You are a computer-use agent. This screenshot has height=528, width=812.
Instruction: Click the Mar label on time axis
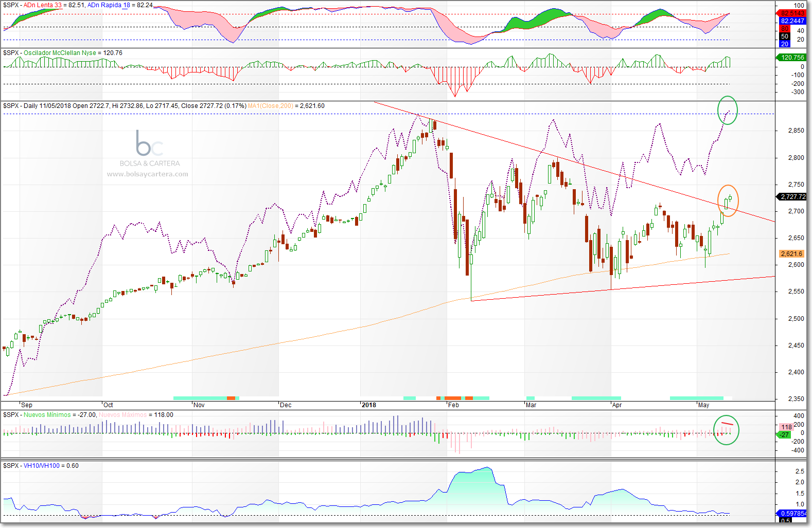[531, 405]
